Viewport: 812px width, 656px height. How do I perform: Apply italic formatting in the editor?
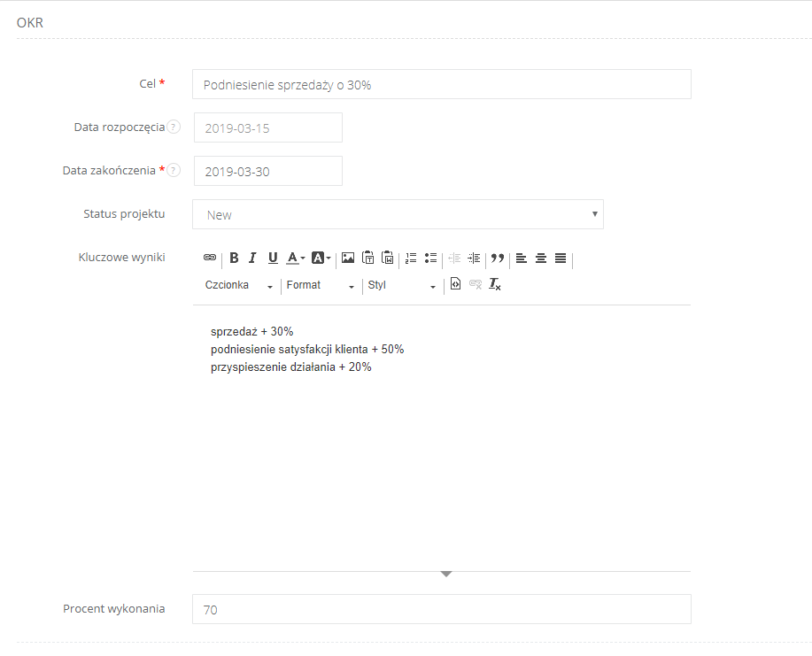tap(251, 258)
